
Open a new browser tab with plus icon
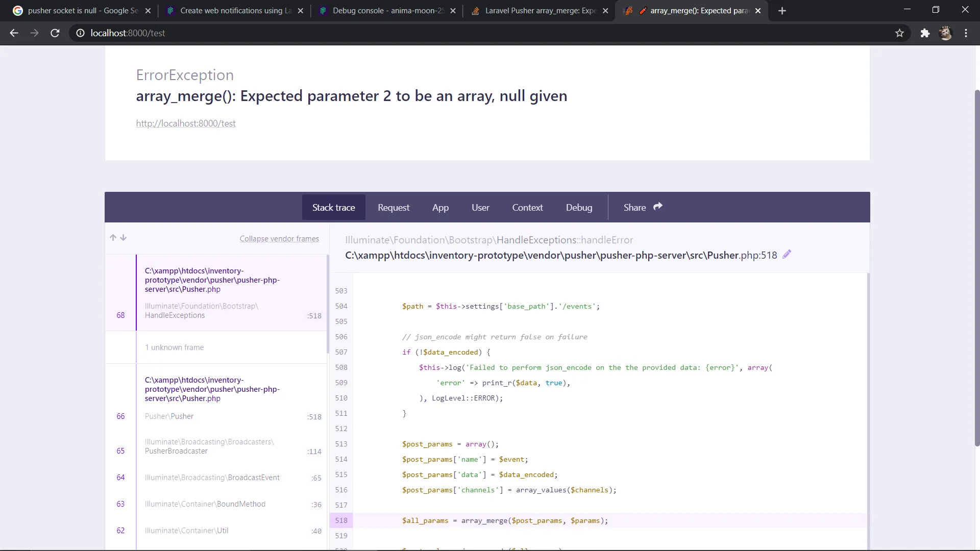782,11
